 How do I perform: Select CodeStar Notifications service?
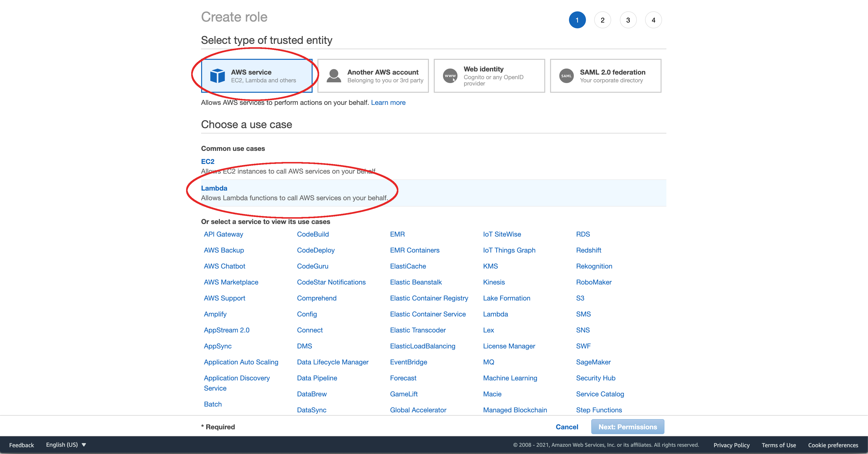331,282
